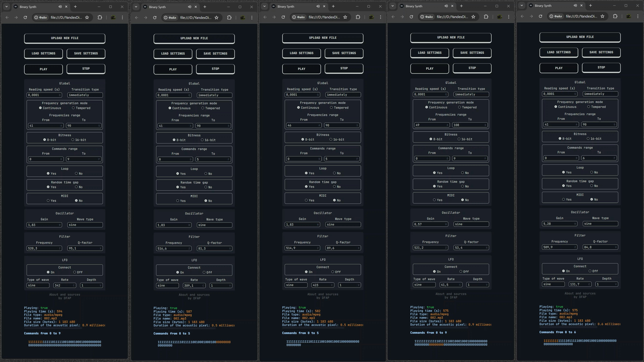This screenshot has width=644, height=362.
Task: Reload the page in the fourth window
Action: [411, 17]
